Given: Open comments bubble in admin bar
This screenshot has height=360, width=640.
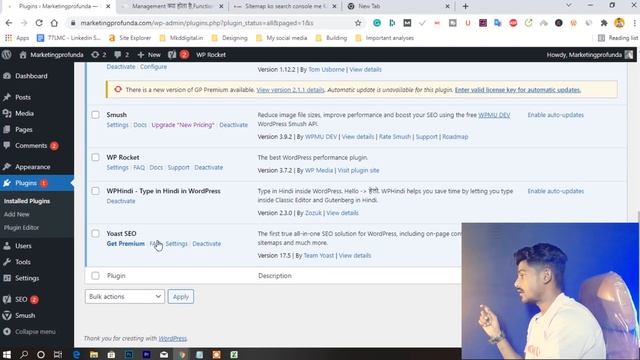Looking at the screenshot, I should pos(122,55).
